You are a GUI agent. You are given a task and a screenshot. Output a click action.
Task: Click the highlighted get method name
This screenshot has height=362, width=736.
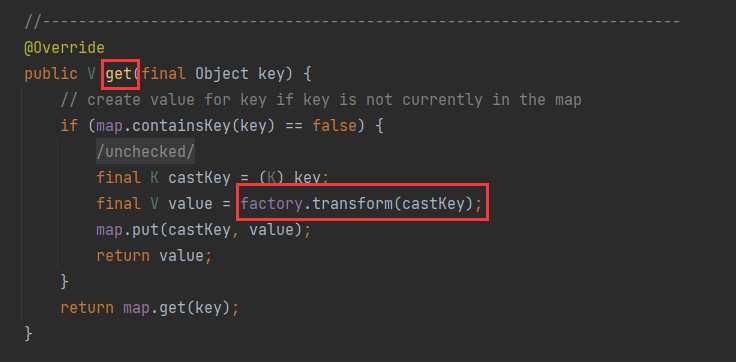(119, 74)
